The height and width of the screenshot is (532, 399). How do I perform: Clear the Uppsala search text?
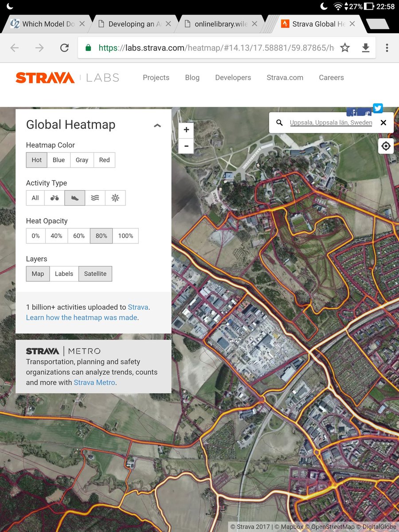pyautogui.click(x=383, y=123)
